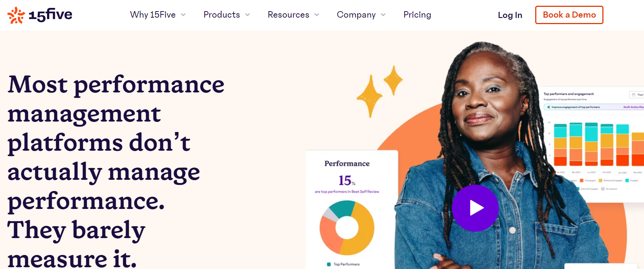Open the Draft Action Plan link
Screen dimensions: 644x269
(634, 107)
